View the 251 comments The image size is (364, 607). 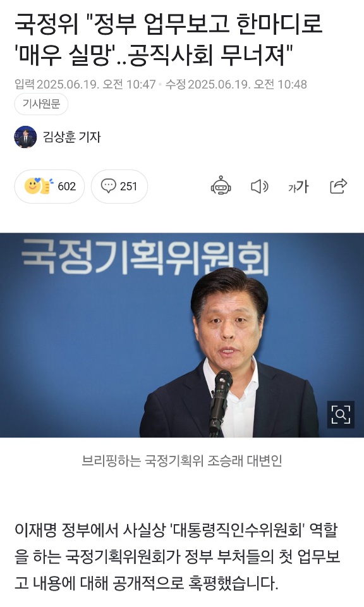(128, 186)
